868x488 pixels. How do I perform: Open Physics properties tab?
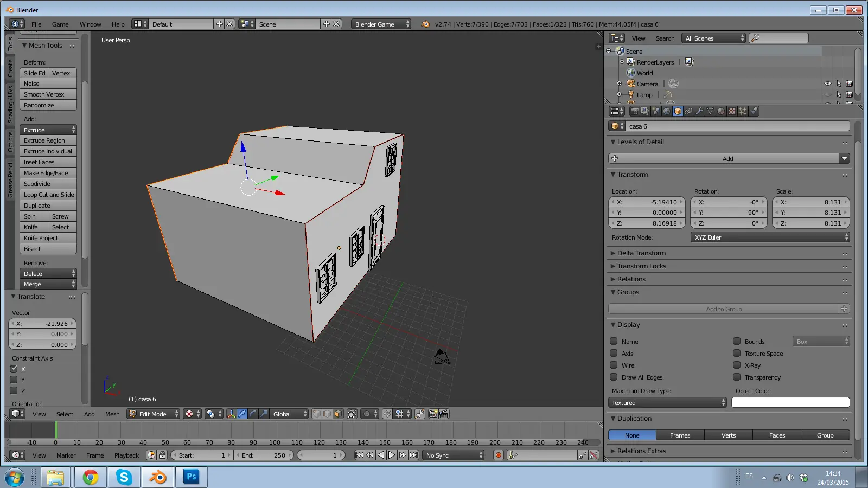[x=754, y=111]
